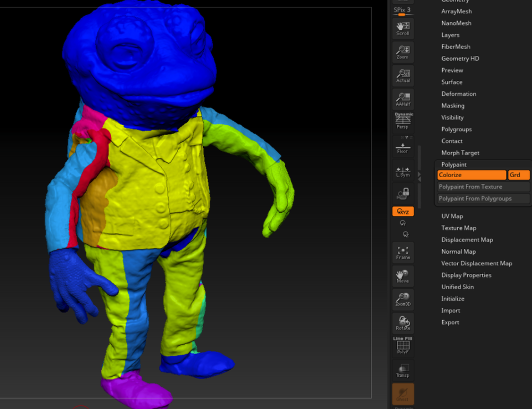Click the Scroll canvas icon
Image resolution: width=532 pixels, height=409 pixels.
pos(403,29)
